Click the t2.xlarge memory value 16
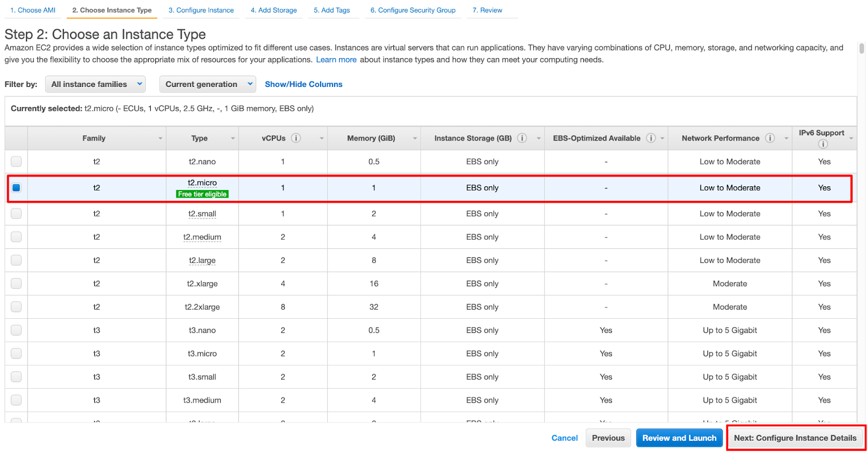Viewport: 868px width, 454px height. click(x=374, y=283)
